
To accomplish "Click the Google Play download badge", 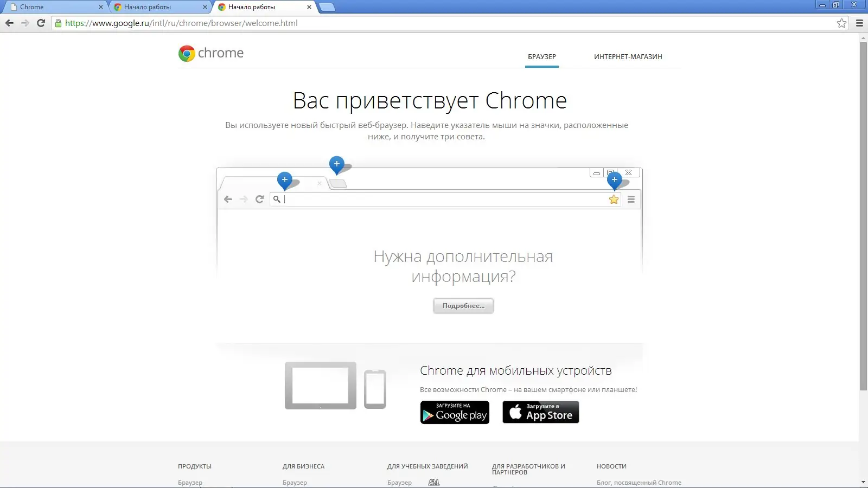I will pos(455,412).
